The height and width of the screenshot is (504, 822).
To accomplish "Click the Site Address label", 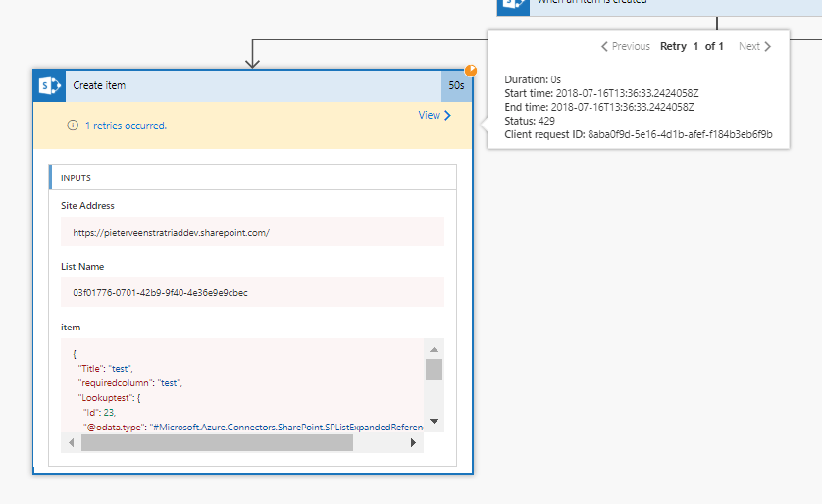I will coord(87,205).
